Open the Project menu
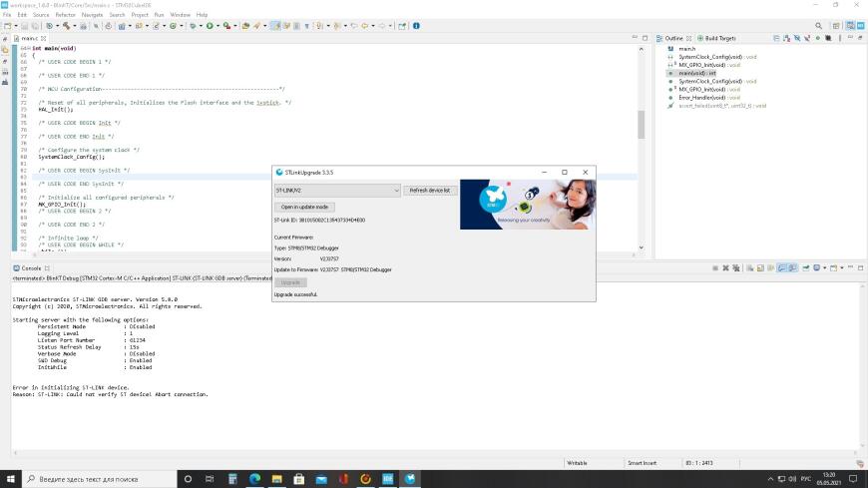The width and height of the screenshot is (868, 488). click(x=140, y=15)
